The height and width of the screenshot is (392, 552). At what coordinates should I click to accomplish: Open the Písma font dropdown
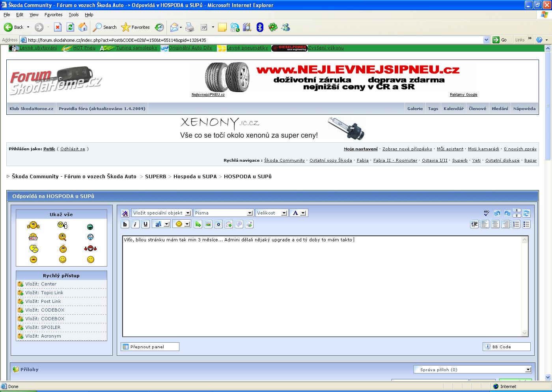click(223, 213)
